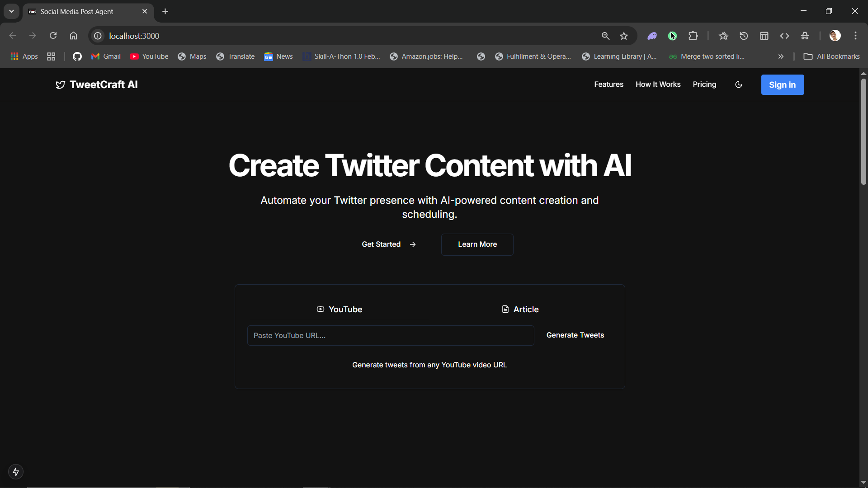This screenshot has height=488, width=868.
Task: Reload the localhost page
Action: pos(53,36)
